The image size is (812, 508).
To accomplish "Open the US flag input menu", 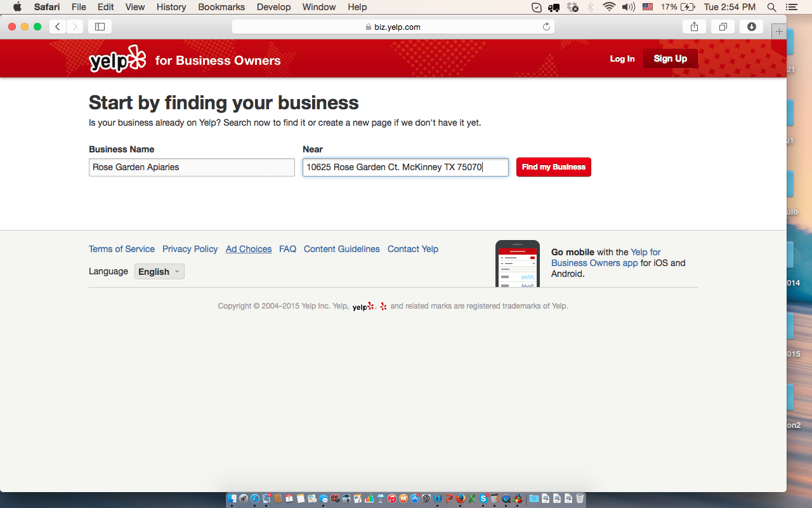I will (648, 7).
